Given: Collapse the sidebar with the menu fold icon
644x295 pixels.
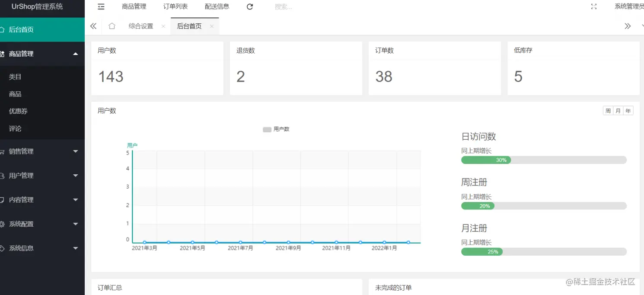Looking at the screenshot, I should pyautogui.click(x=101, y=6).
